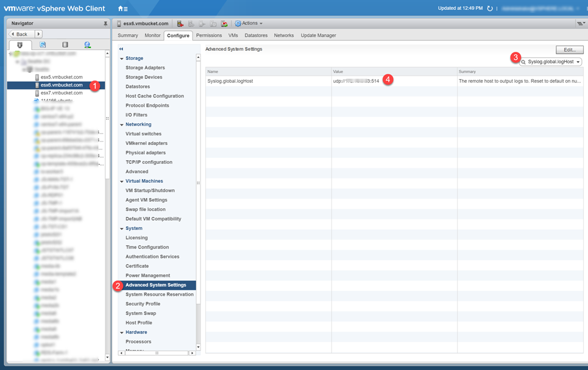Click the Actions gear icon
Image resolution: width=588 pixels, height=370 pixels.
pos(238,23)
